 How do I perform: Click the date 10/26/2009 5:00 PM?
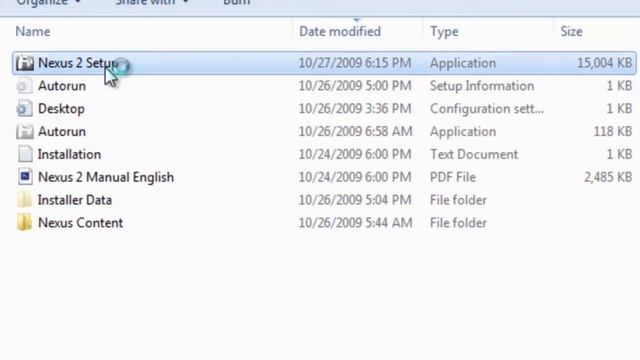[x=355, y=86]
